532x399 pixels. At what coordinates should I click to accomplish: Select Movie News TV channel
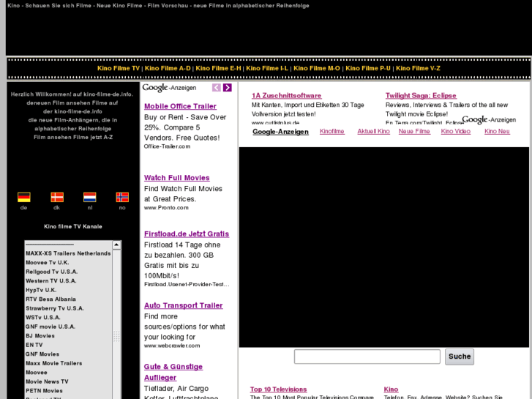47,382
